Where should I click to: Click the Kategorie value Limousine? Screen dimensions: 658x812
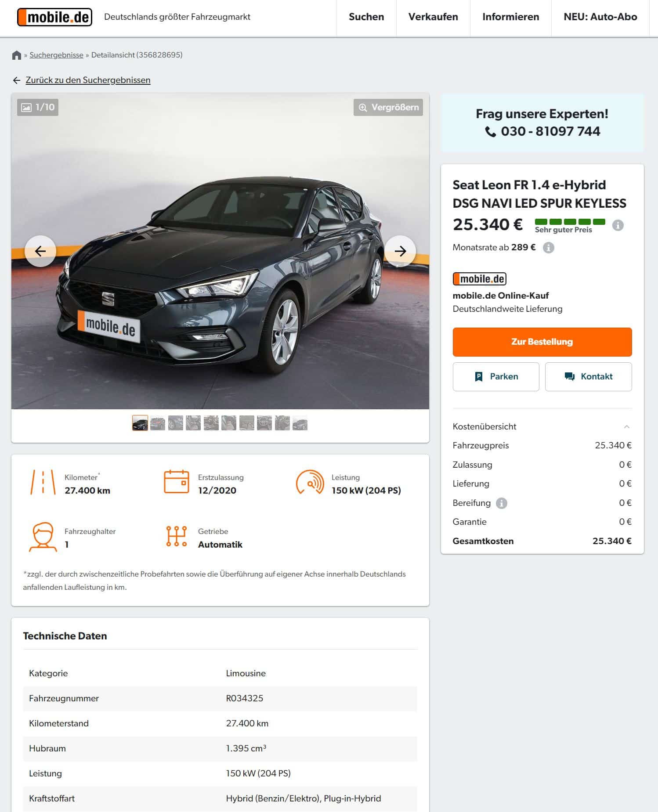coord(246,674)
